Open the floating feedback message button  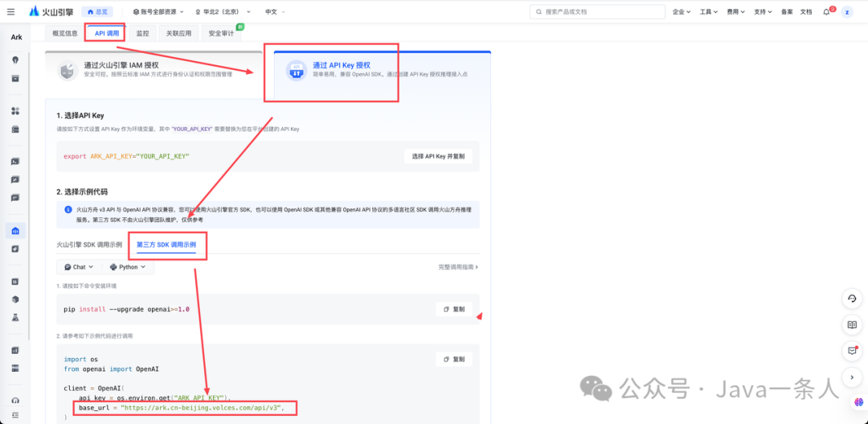[852, 351]
